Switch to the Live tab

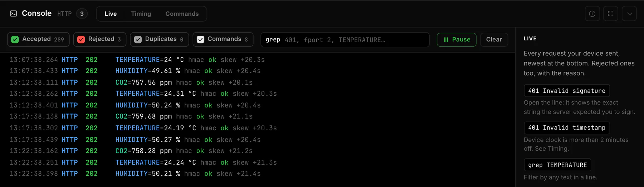pos(111,14)
